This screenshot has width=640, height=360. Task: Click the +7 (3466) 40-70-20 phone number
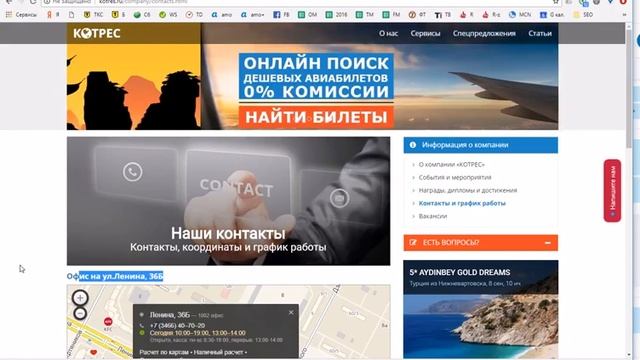(x=177, y=326)
